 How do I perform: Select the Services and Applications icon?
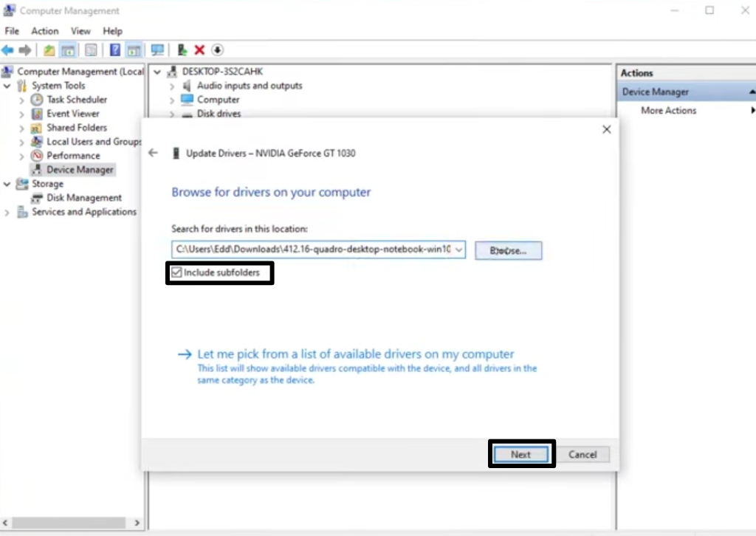[22, 212]
